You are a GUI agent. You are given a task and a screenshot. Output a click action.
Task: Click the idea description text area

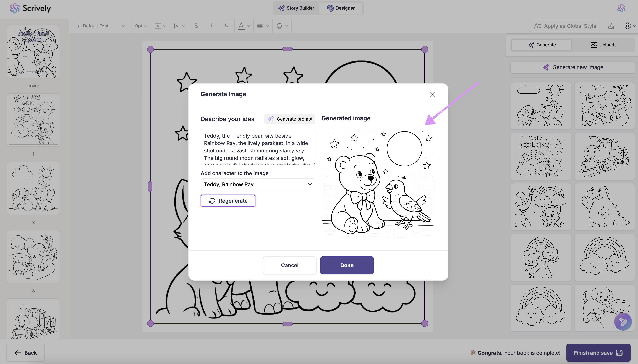click(x=258, y=147)
